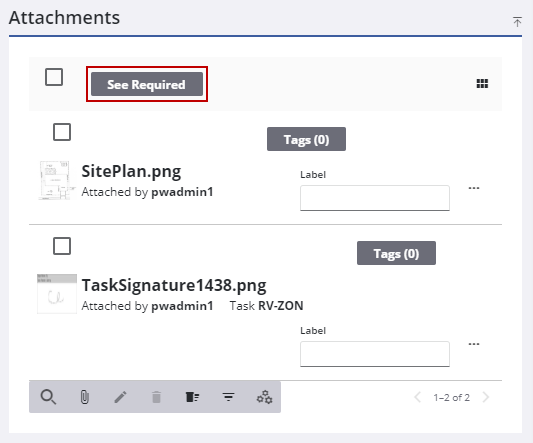
Task: Open the filter icon in bottom toolbar
Action: [x=228, y=397]
